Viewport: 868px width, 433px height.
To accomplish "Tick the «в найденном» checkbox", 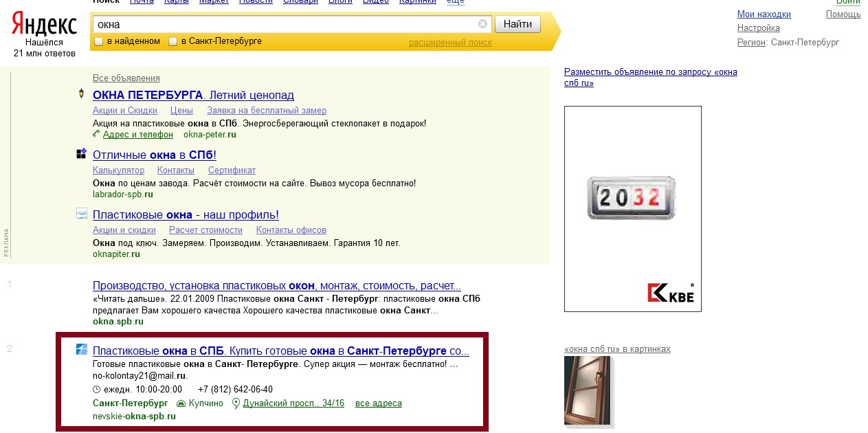I will pos(98,42).
